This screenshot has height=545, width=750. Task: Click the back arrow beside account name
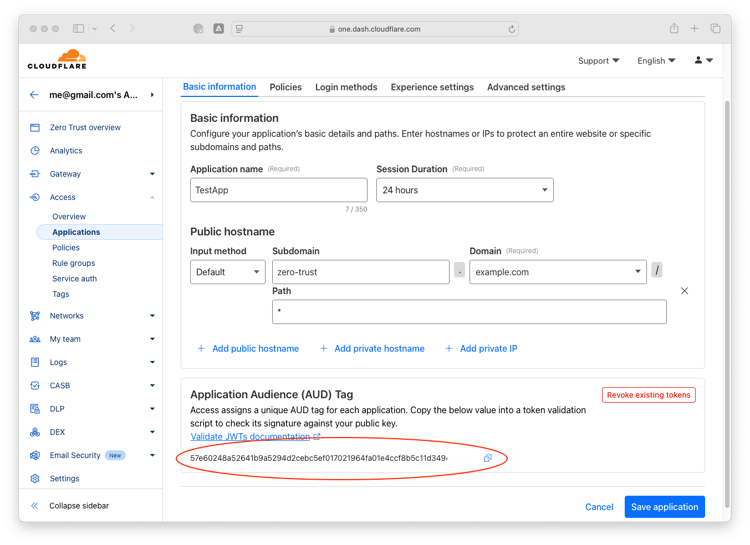click(34, 95)
